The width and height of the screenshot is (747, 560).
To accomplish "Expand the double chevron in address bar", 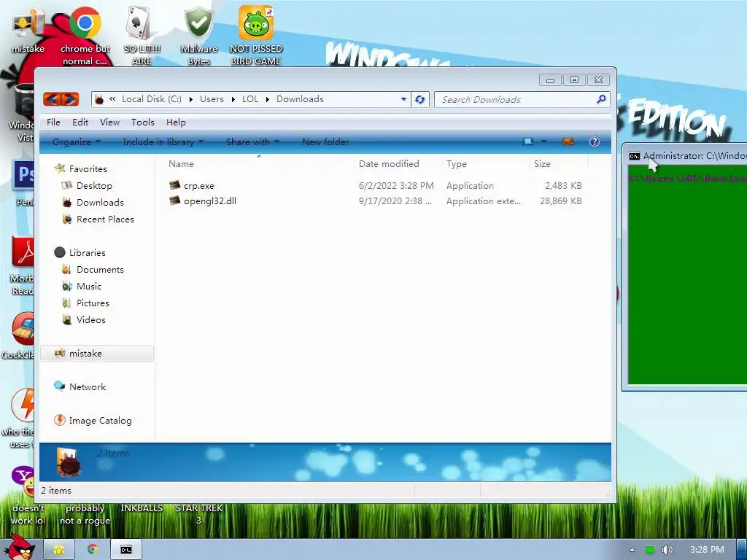I will click(x=112, y=99).
